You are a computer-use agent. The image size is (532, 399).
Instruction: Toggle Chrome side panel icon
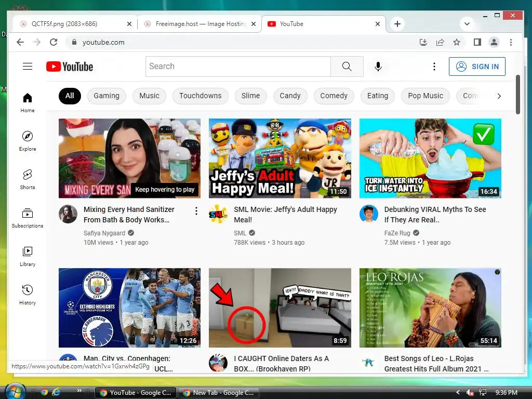477,42
